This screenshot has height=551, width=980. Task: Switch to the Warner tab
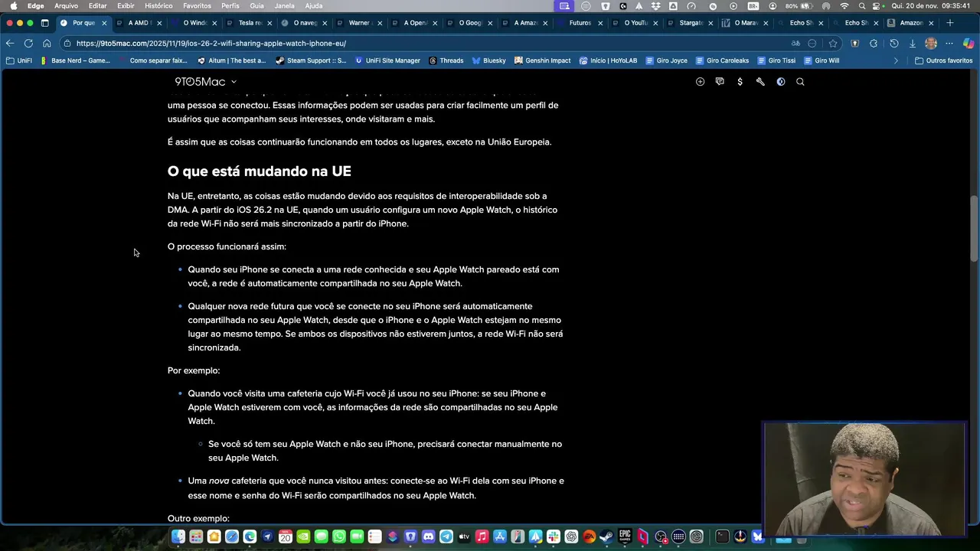[x=358, y=23]
